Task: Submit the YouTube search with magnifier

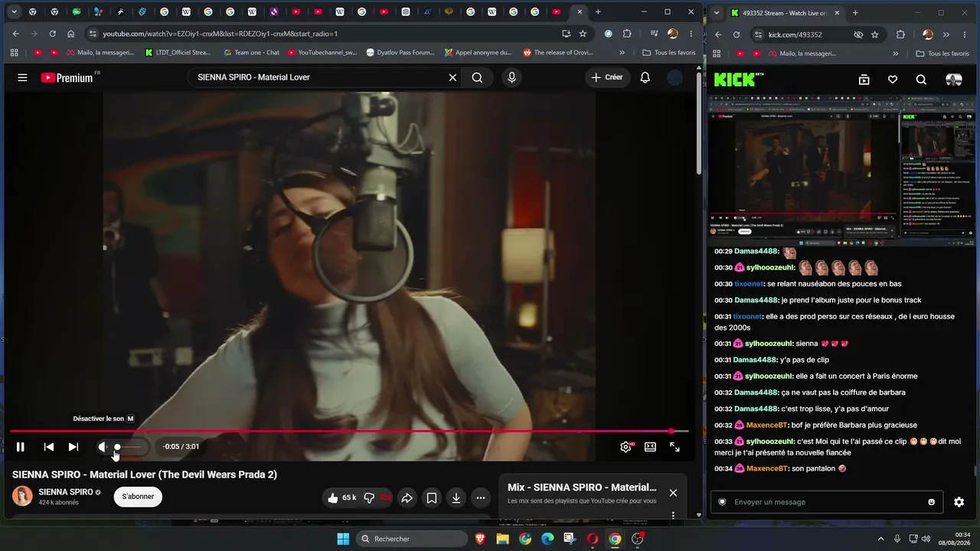Action: coord(477,77)
